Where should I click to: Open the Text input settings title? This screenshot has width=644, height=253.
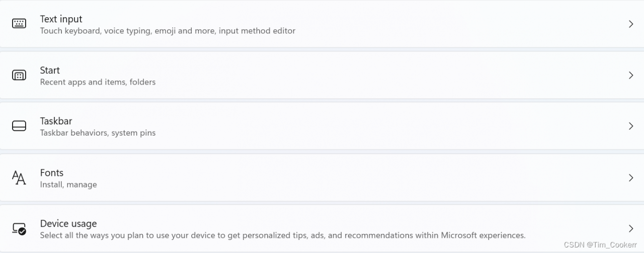pyautogui.click(x=61, y=19)
